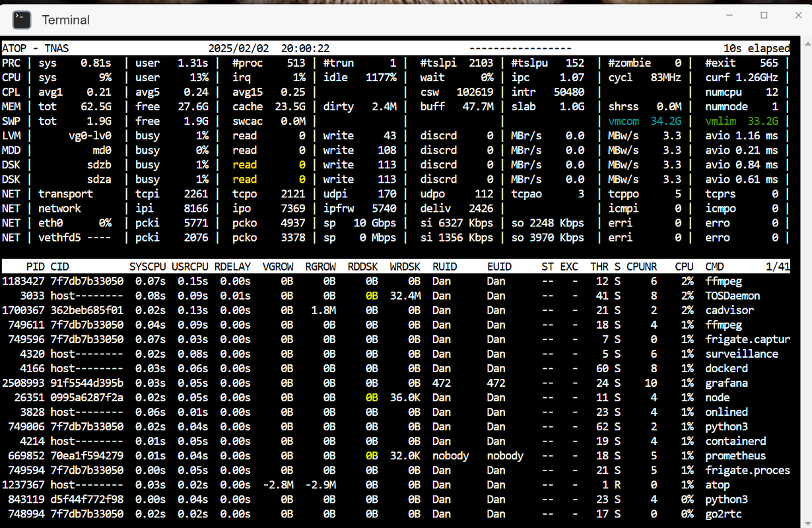Viewport: 812px width, 528px height.
Task: Click the '-2.8M' VGROW value for atop
Action: 277,484
